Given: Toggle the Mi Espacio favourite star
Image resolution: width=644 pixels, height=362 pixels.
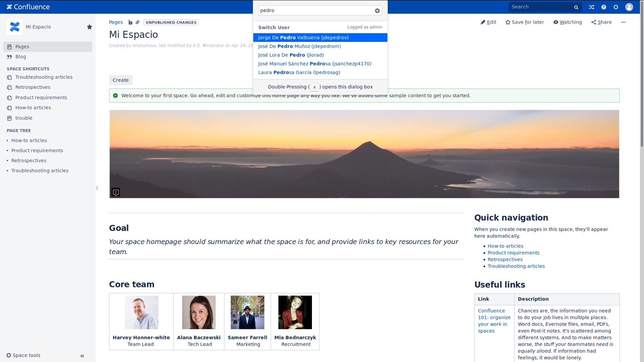Looking at the screenshot, I should (x=89, y=27).
